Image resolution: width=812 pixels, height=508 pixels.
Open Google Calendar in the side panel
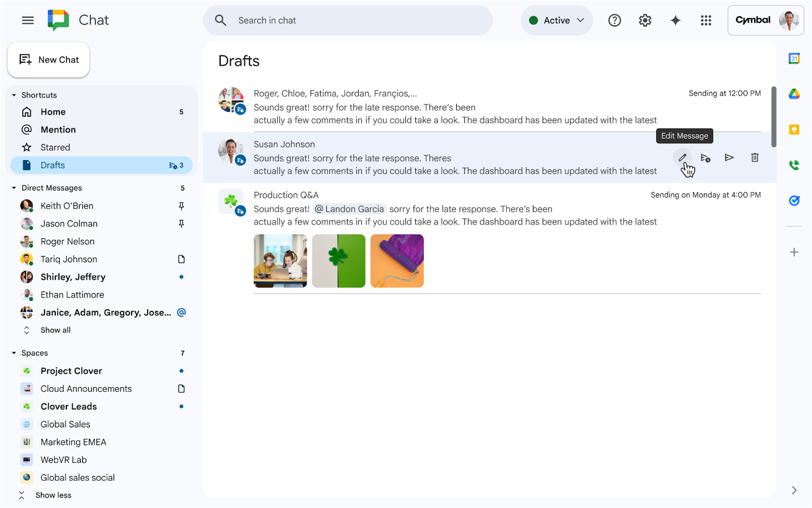794,58
